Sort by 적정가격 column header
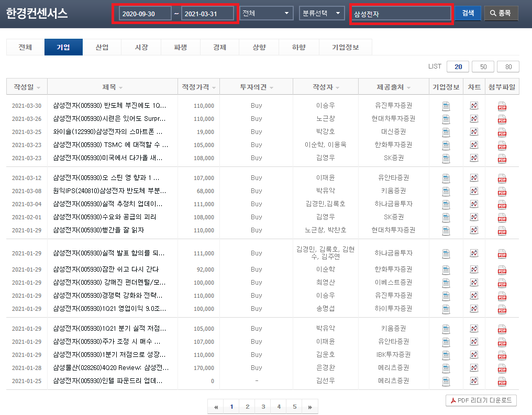 [x=198, y=87]
